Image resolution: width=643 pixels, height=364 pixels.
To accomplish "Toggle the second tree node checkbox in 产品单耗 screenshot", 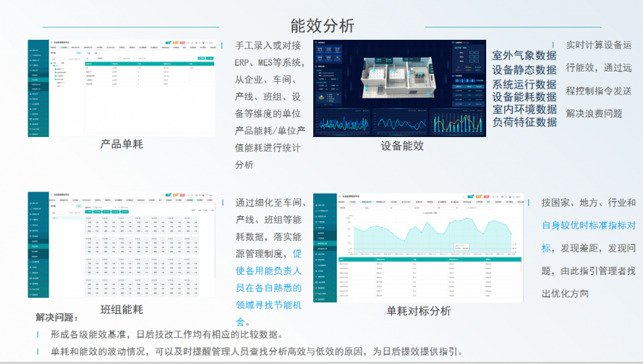I will coord(56,69).
